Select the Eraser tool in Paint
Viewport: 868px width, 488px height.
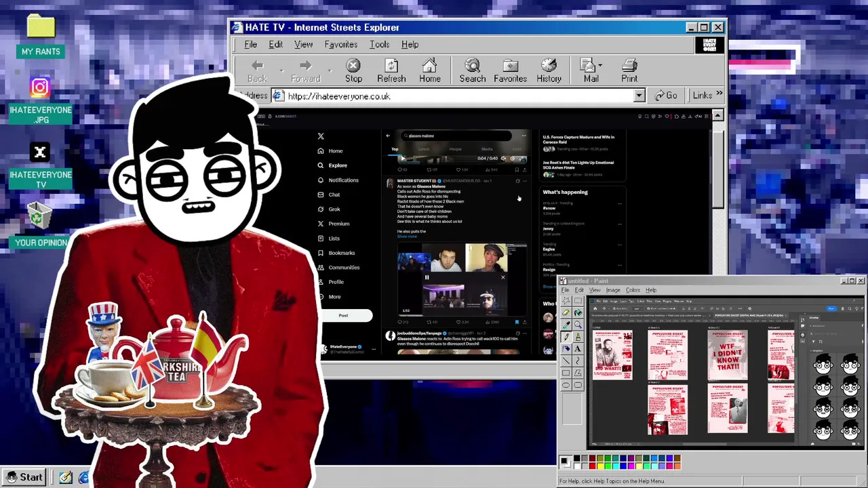point(566,312)
